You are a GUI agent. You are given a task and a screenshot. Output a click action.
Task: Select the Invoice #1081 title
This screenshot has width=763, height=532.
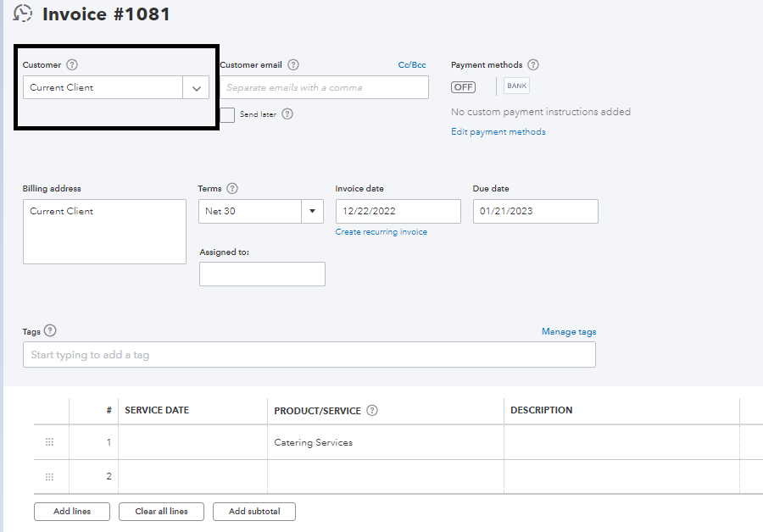(x=106, y=14)
